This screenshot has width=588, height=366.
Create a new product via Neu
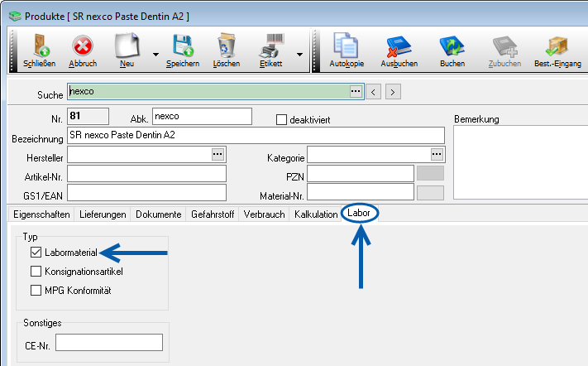click(127, 51)
